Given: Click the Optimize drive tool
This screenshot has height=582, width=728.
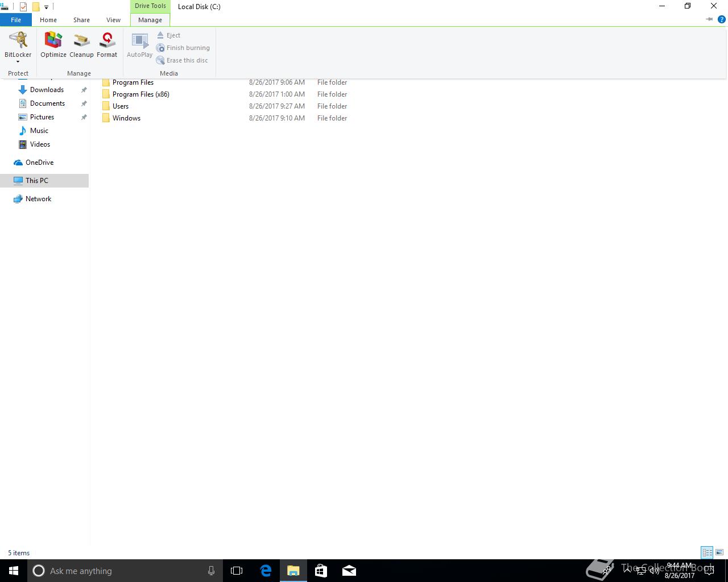Looking at the screenshot, I should (53, 45).
